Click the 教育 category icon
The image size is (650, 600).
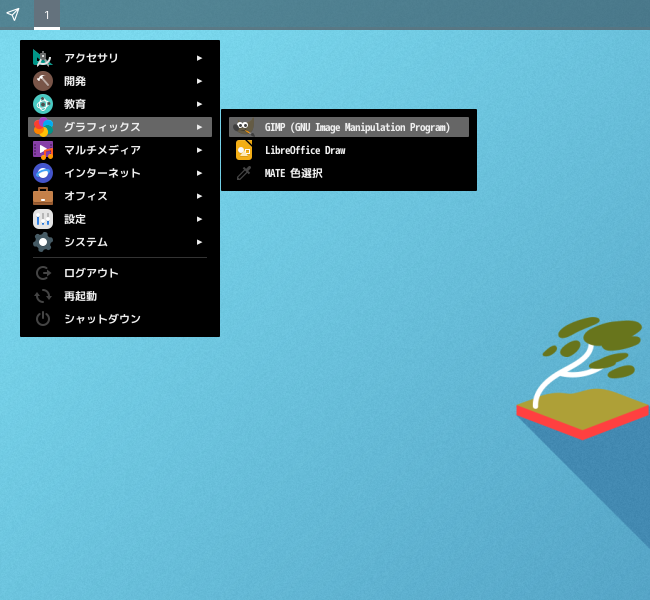[43, 104]
